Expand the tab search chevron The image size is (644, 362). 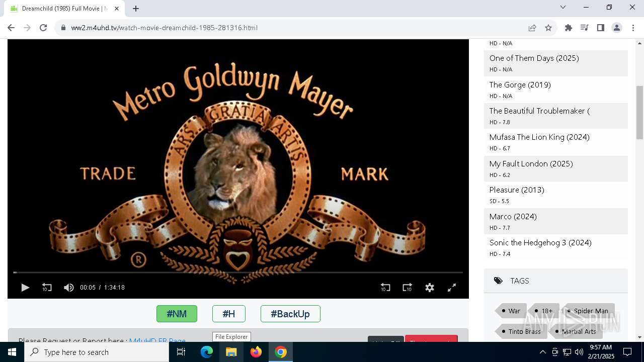(563, 7)
